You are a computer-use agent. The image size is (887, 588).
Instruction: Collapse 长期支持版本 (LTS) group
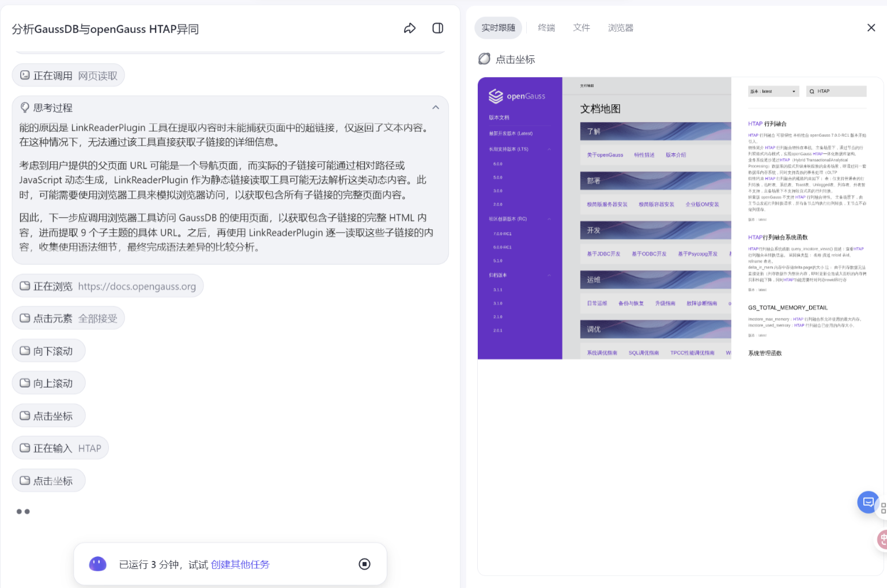(x=549, y=149)
